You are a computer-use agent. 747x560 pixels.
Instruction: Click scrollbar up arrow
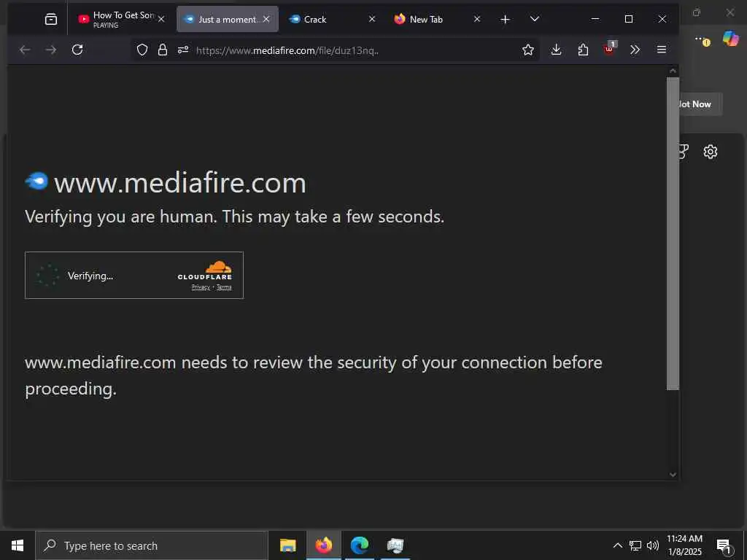[x=673, y=71]
